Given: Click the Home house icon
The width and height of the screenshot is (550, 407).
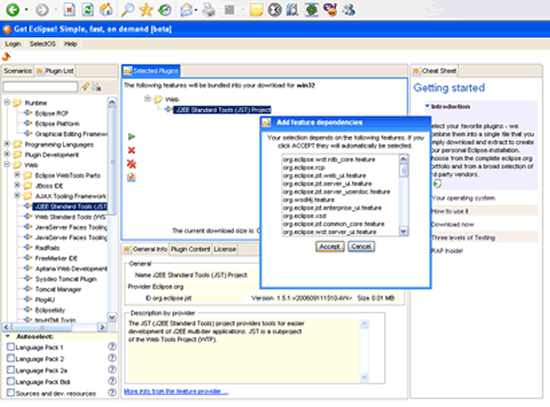Looking at the screenshot, I should click(x=106, y=9).
